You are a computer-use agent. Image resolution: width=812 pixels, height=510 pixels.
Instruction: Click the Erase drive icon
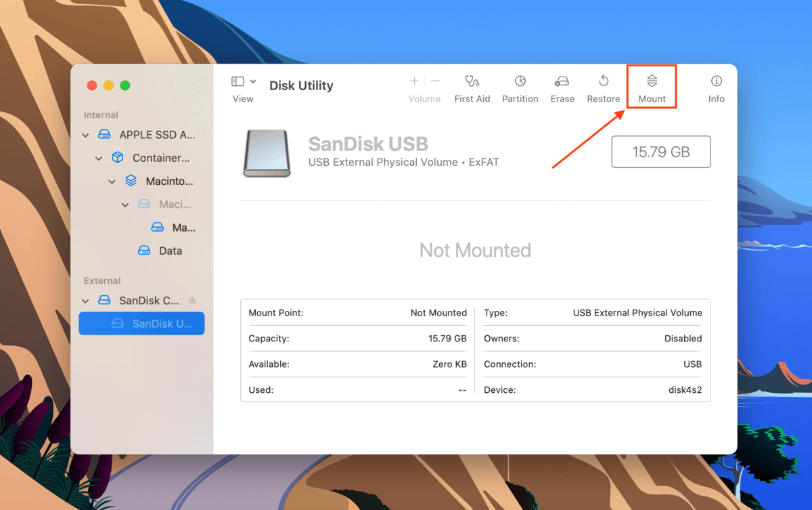point(562,81)
